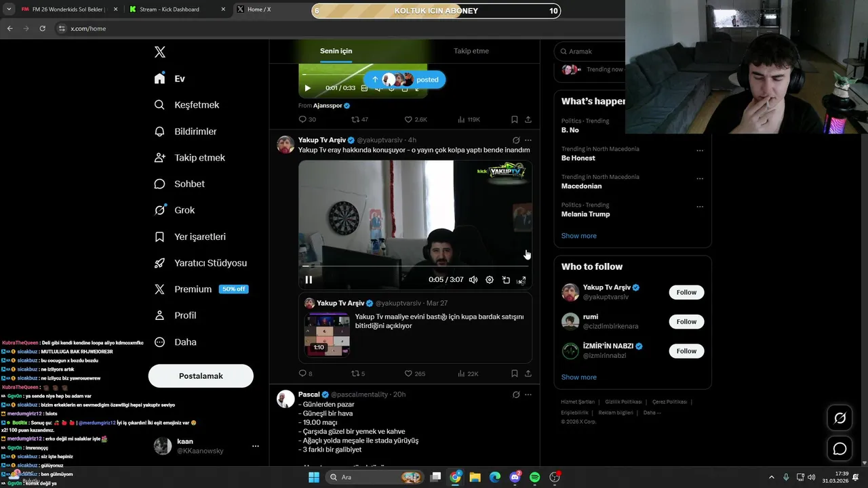The image size is (868, 488).
Task: Reload the browser page
Action: pyautogui.click(x=42, y=28)
